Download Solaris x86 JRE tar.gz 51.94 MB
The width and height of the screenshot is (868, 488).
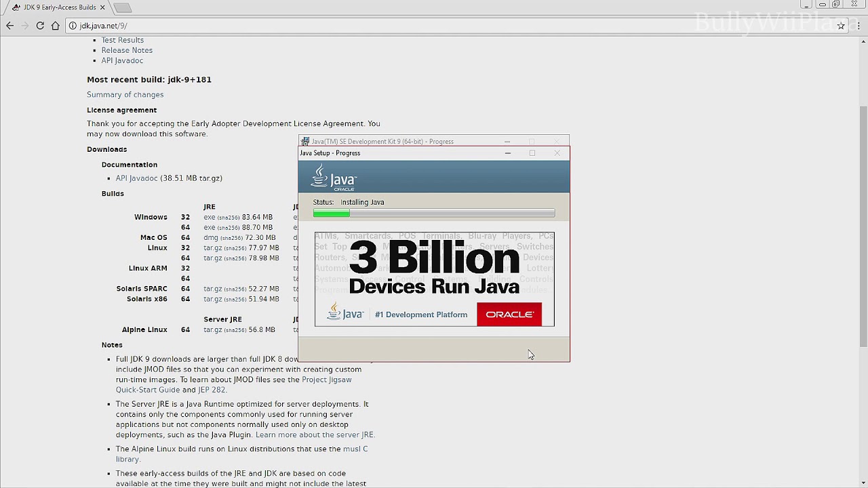212,299
